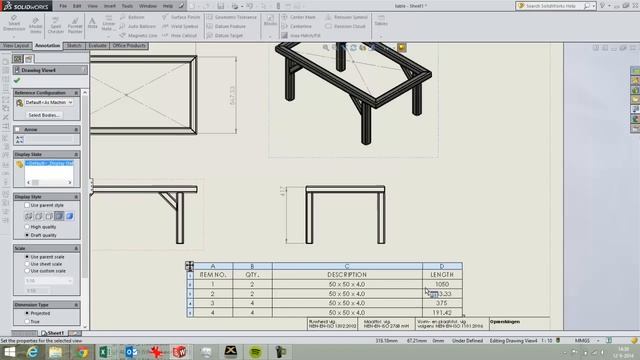The image size is (640, 360).
Task: Select the Draft quality radio button
Action: [x=27, y=235]
